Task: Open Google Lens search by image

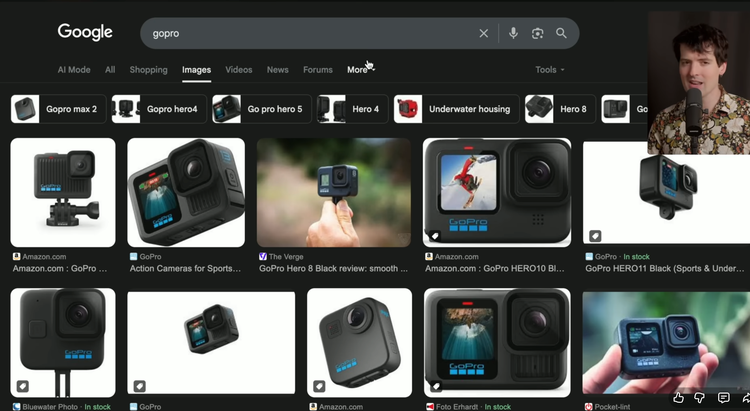Action: point(537,33)
